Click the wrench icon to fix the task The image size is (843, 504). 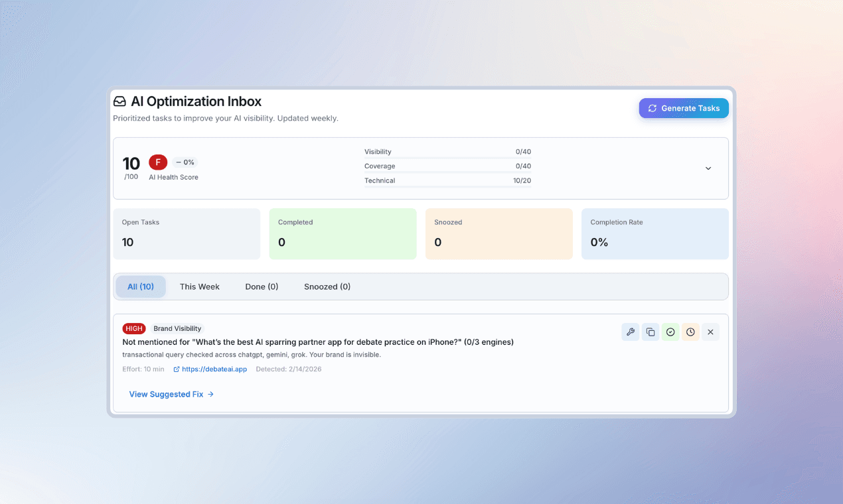pos(630,332)
